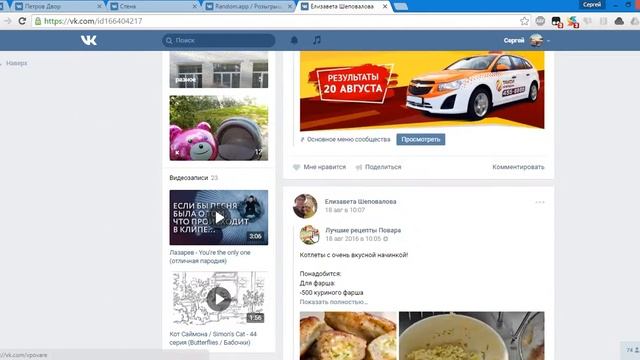Image resolution: width=640 pixels, height=360 pixels.
Task: Open Елизавета Шеповалова author name link
Action: (360, 202)
